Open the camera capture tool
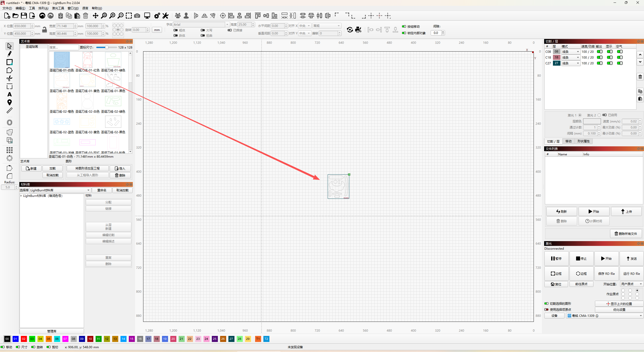The width and height of the screenshot is (644, 352). point(137,16)
